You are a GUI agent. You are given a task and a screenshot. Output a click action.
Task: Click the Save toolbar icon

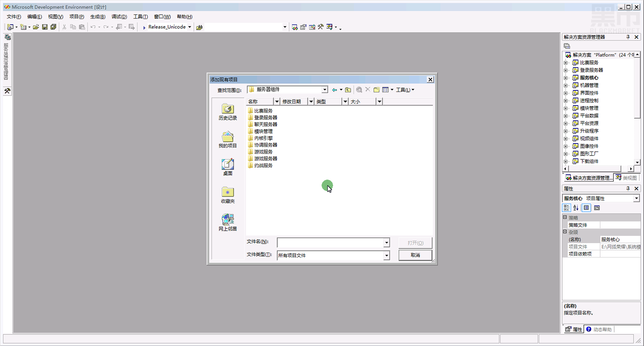click(x=45, y=27)
